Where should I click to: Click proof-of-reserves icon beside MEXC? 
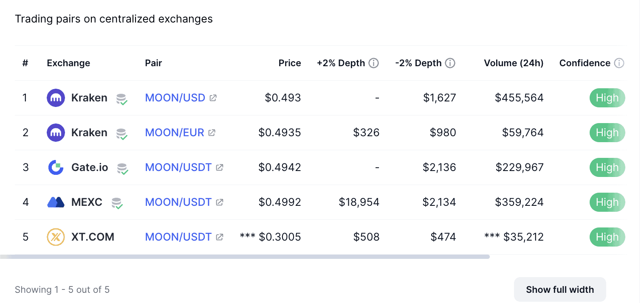[x=117, y=203]
